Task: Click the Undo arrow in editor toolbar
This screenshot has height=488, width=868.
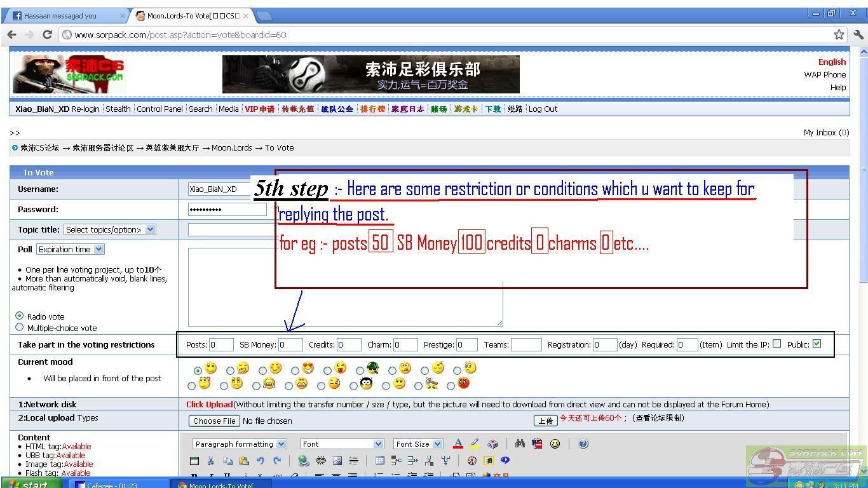Action: tap(260, 461)
